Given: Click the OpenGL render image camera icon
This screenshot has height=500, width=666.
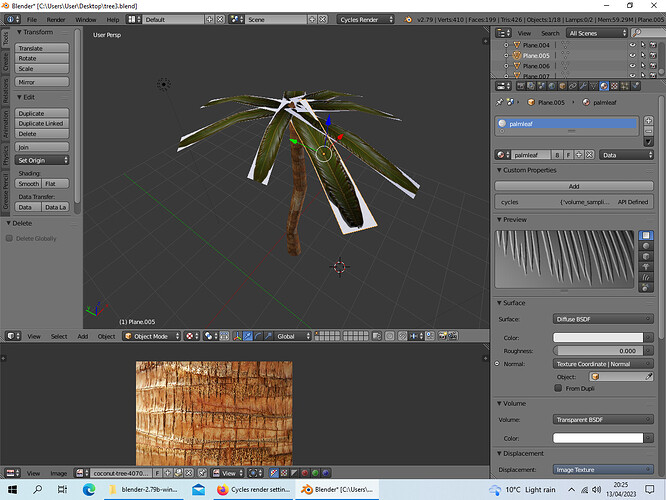Looking at the screenshot, I should coord(443,336).
